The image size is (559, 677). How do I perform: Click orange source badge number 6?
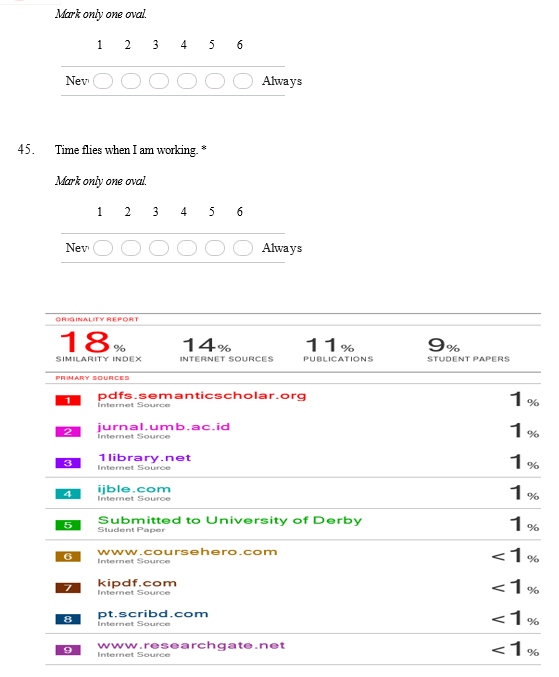click(x=68, y=557)
